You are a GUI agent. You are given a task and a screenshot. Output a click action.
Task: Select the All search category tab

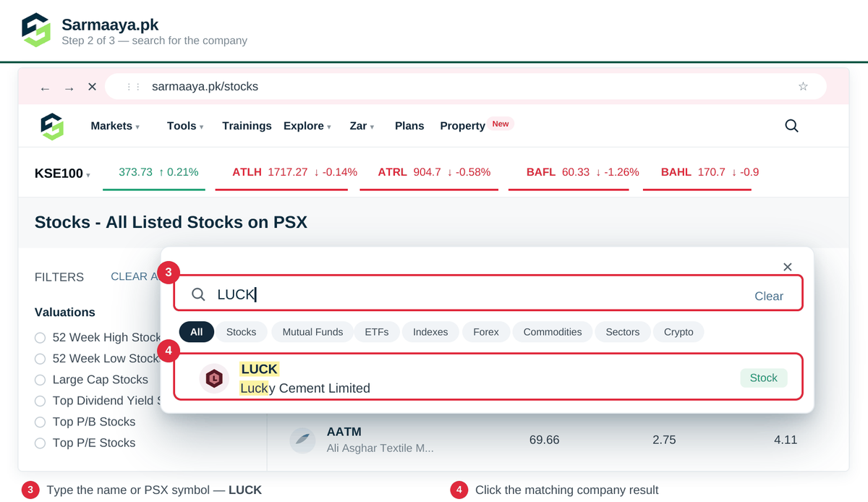click(x=197, y=332)
